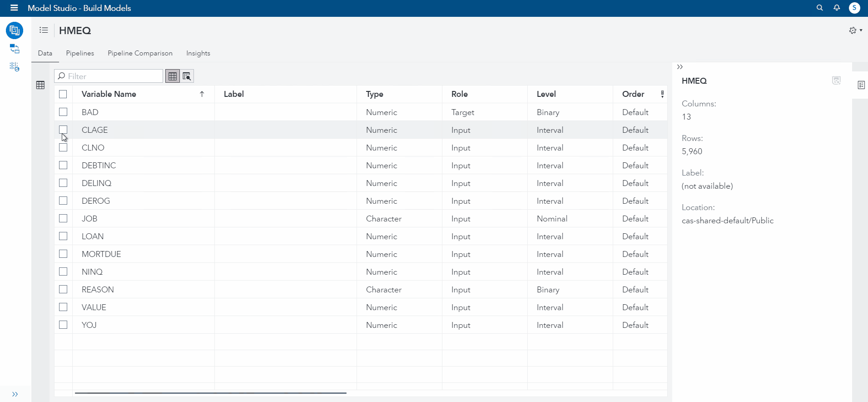Image resolution: width=868 pixels, height=402 pixels.
Task: Check the JOB variable checkbox
Action: click(63, 218)
